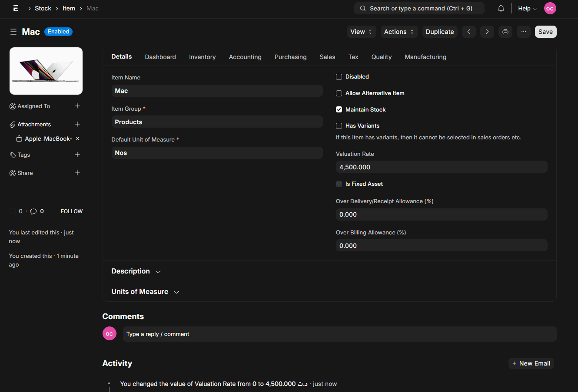
Task: Open the ERPNext home logo
Action: [x=16, y=8]
